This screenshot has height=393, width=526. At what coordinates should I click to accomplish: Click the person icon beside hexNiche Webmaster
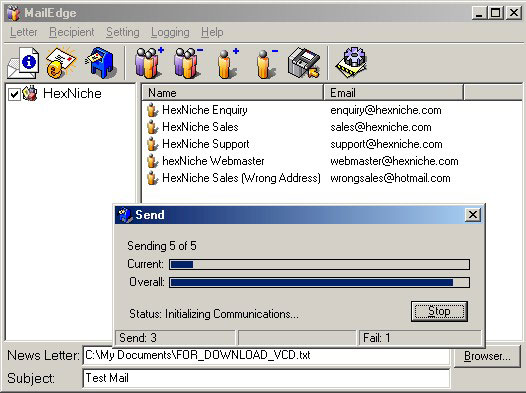pos(152,161)
